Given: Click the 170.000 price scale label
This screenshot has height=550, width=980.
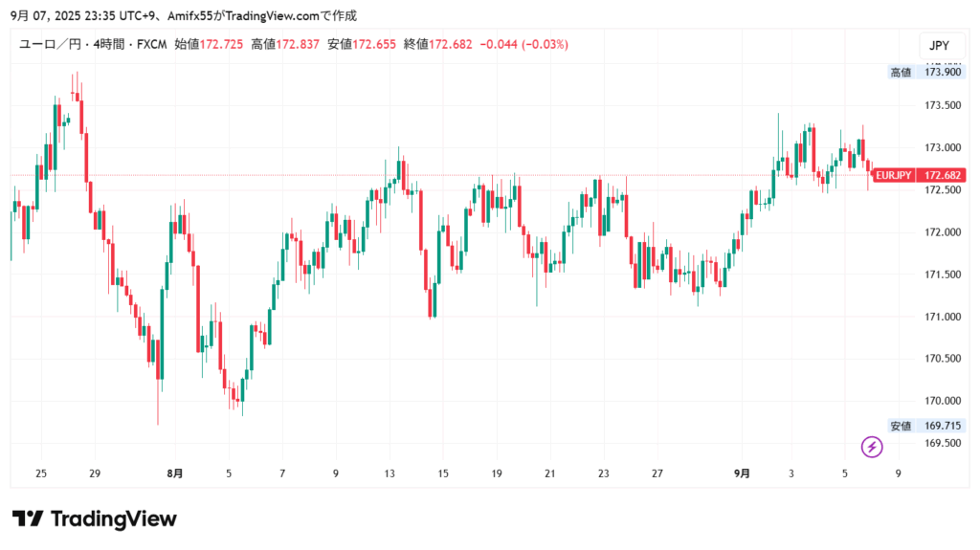Looking at the screenshot, I should click(942, 401).
